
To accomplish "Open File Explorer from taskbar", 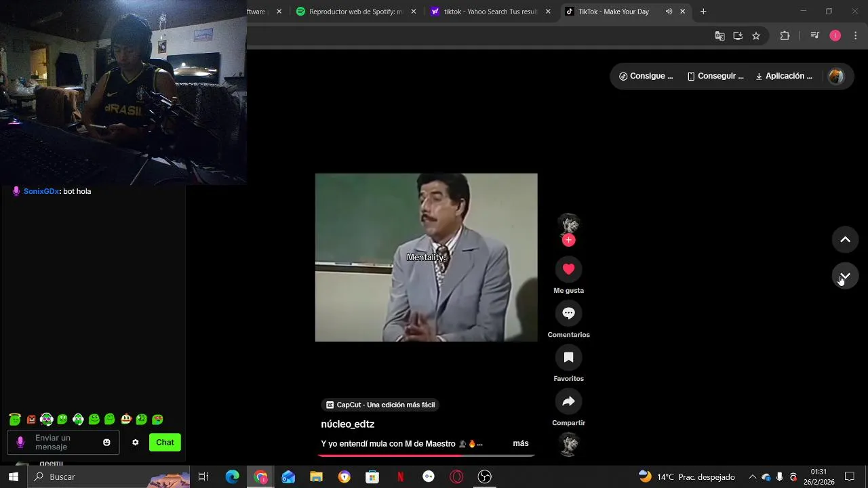I will coord(317,477).
